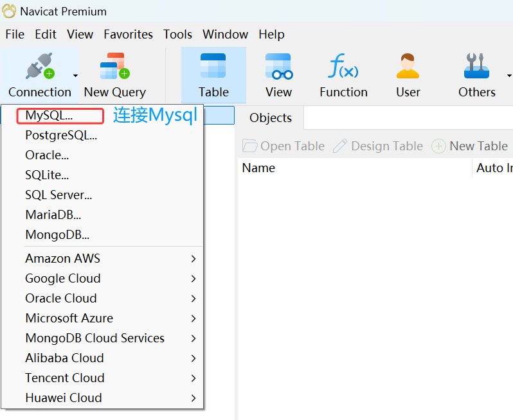Expand the Tencent Cloud submenu arrow
The image size is (513, 420).
194,378
